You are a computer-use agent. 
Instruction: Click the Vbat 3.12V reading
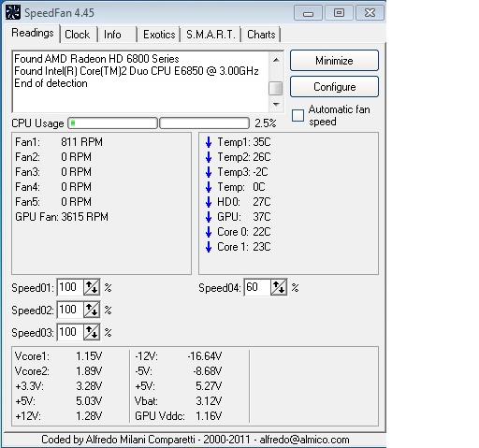(x=178, y=401)
